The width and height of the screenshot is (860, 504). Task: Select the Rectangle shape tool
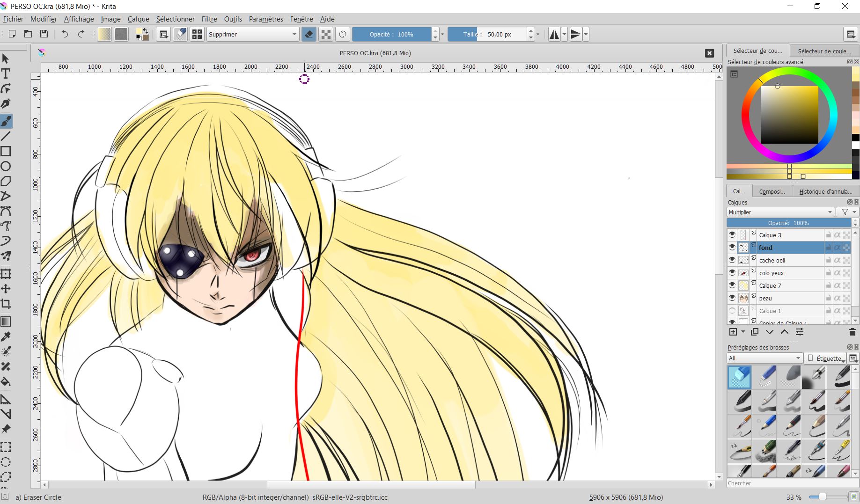coord(6,151)
